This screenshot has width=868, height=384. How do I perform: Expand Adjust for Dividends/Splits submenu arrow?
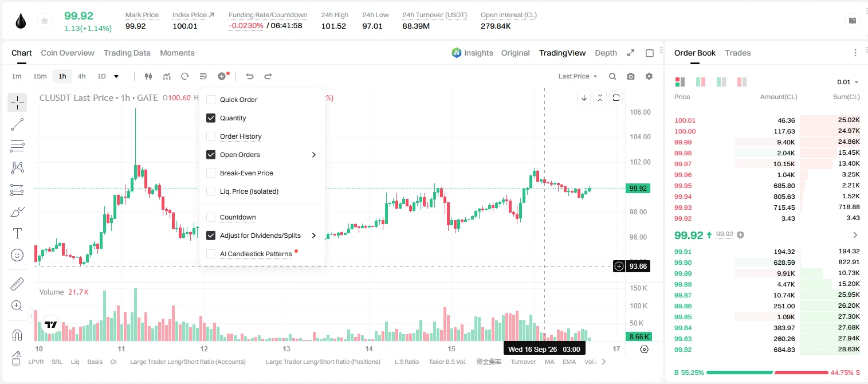(314, 236)
